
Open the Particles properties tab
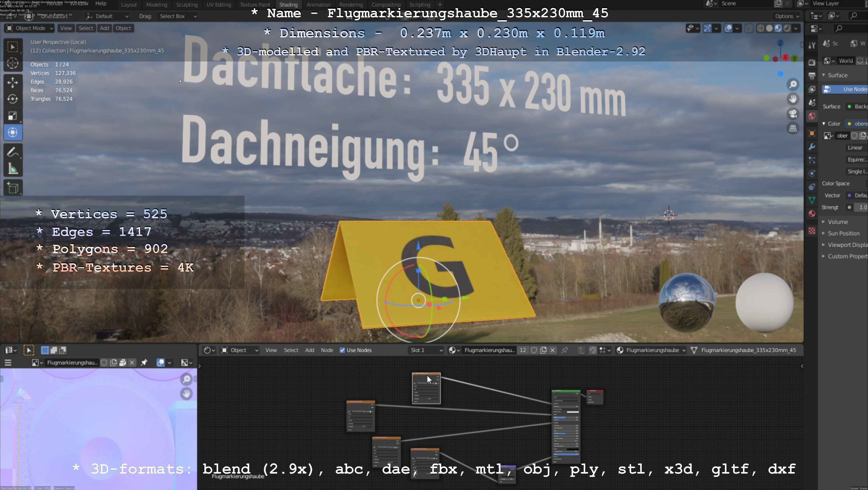coord(812,160)
